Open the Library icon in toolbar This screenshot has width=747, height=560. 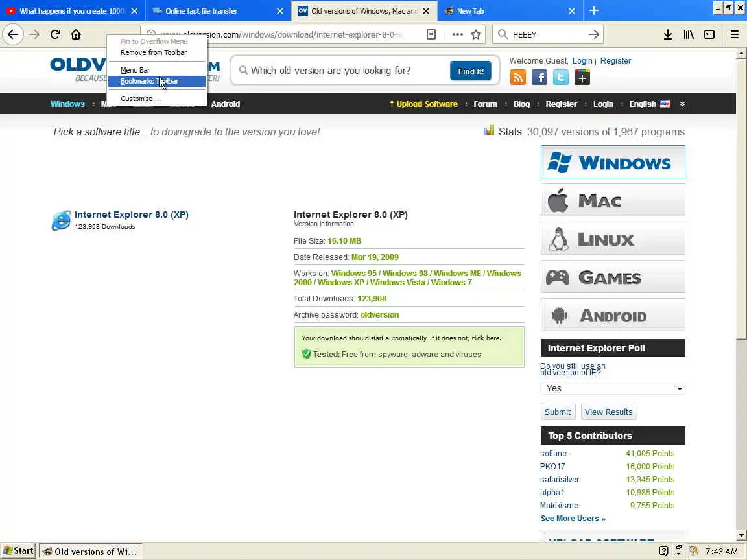[x=689, y=34]
